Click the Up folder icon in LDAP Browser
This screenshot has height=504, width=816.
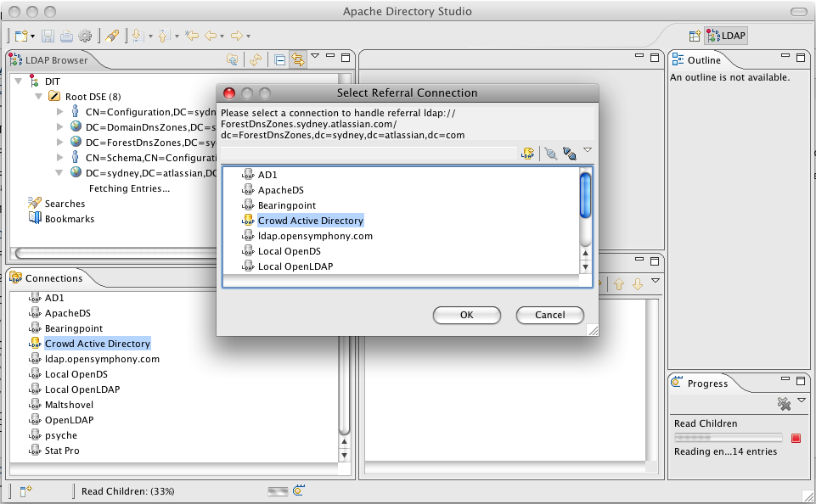[232, 59]
